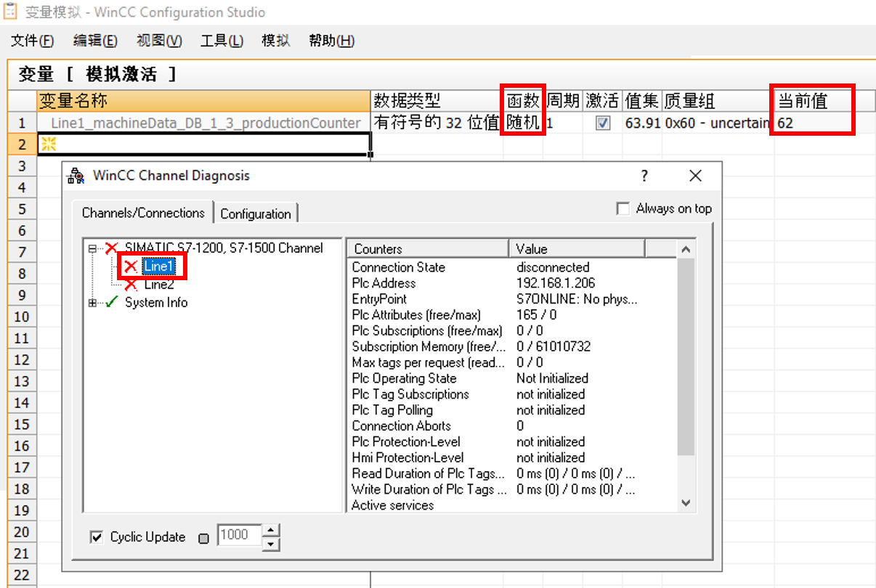Click the 质量组 column header
The image size is (876, 588).
click(x=718, y=101)
